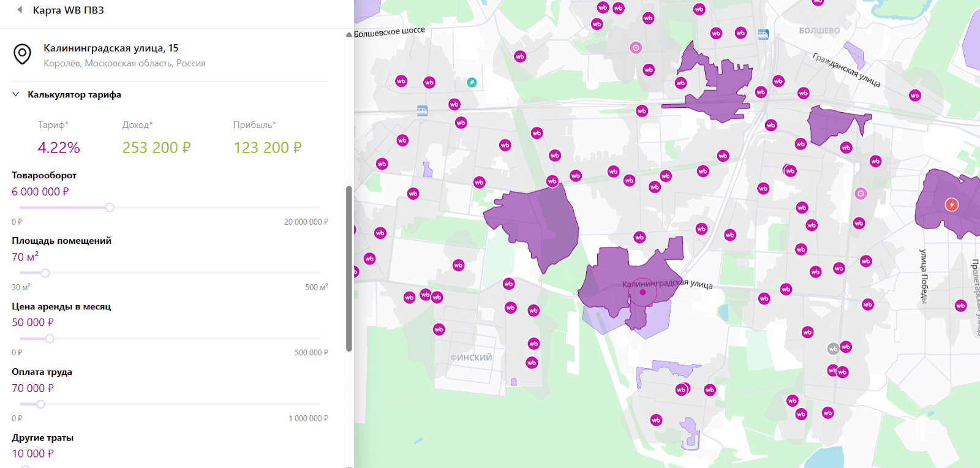Click the gray wb marker on the map
Image resolution: width=980 pixels, height=468 pixels.
833,349
